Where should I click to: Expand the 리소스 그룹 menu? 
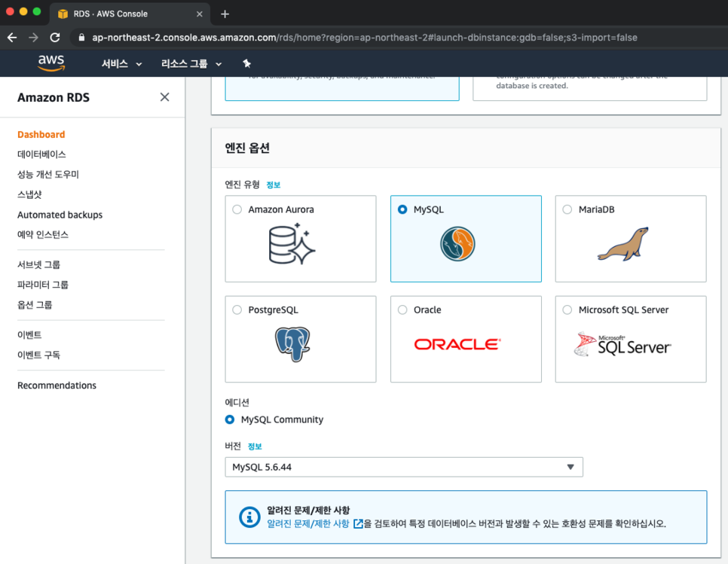click(x=191, y=64)
